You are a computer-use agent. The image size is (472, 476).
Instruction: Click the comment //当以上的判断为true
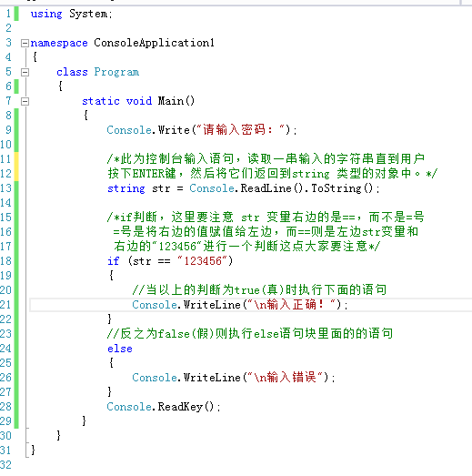coord(260,290)
